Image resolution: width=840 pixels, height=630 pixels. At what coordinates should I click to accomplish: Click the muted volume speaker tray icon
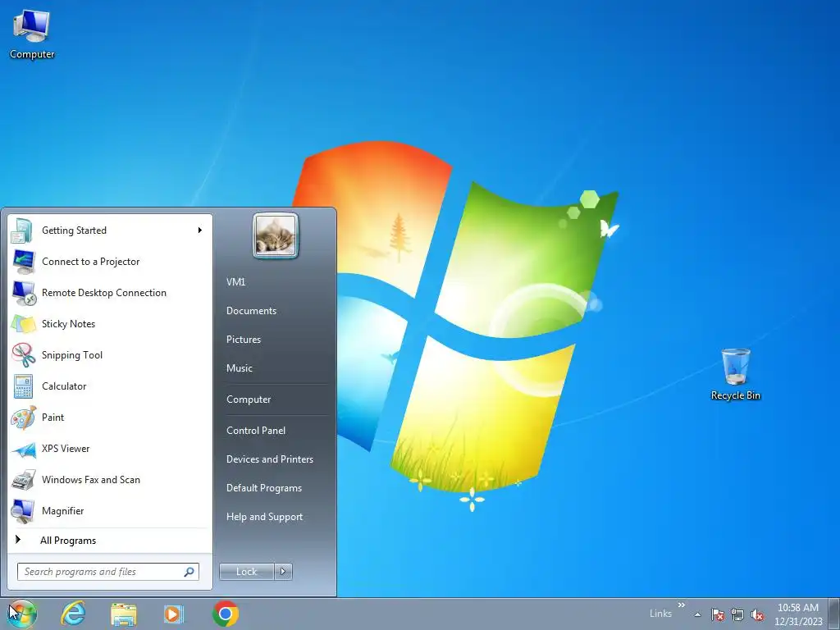click(x=757, y=614)
